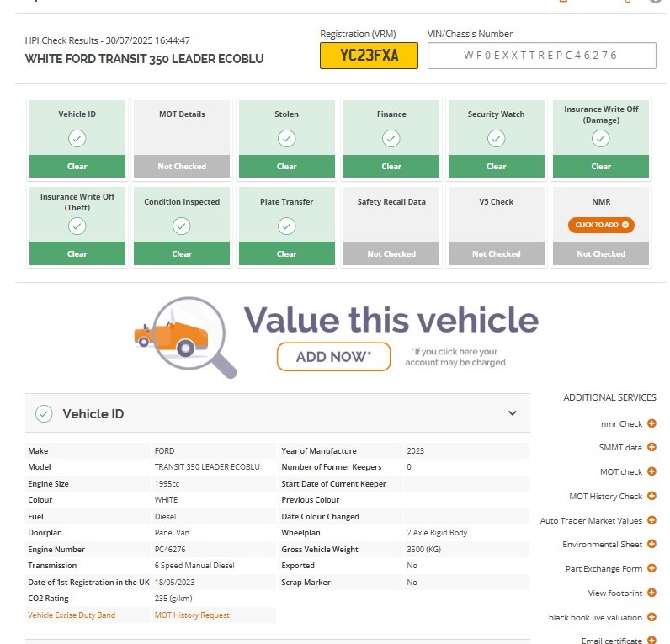Click the 3500 (KG) gross weight value

[424, 549]
